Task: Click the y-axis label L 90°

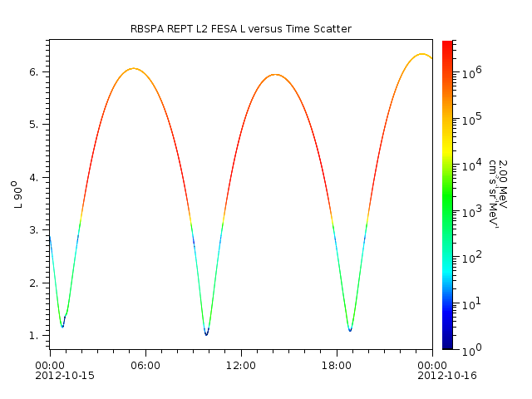Action: (x=16, y=194)
